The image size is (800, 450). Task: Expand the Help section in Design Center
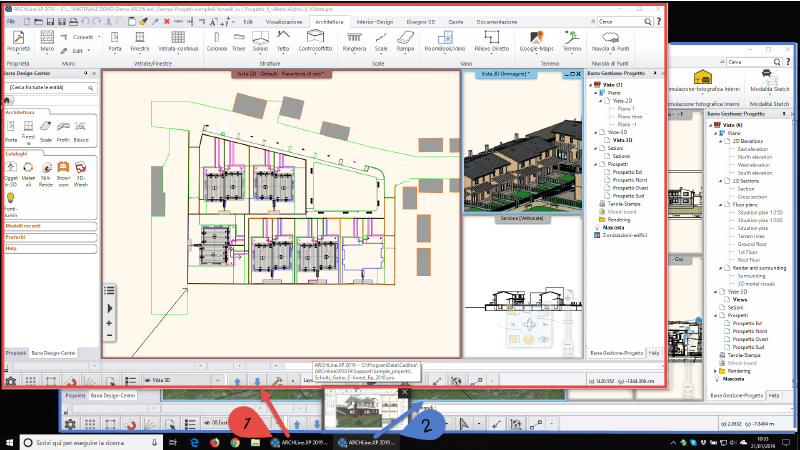pyautogui.click(x=50, y=248)
